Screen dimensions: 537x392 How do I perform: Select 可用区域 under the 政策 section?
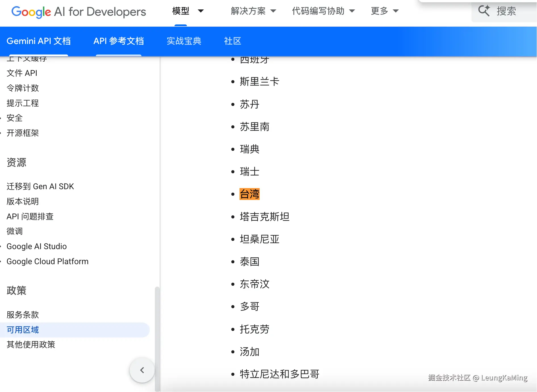(22, 330)
